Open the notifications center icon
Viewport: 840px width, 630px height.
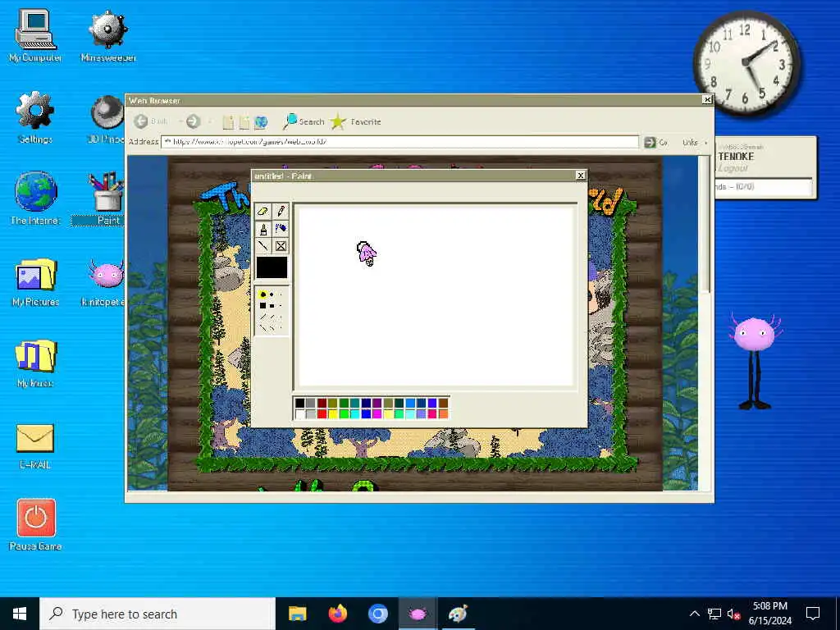tap(813, 614)
